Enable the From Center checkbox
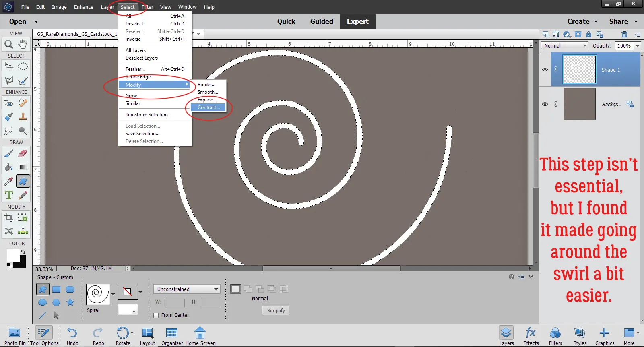Viewport: 644px width, 347px height. pos(156,315)
